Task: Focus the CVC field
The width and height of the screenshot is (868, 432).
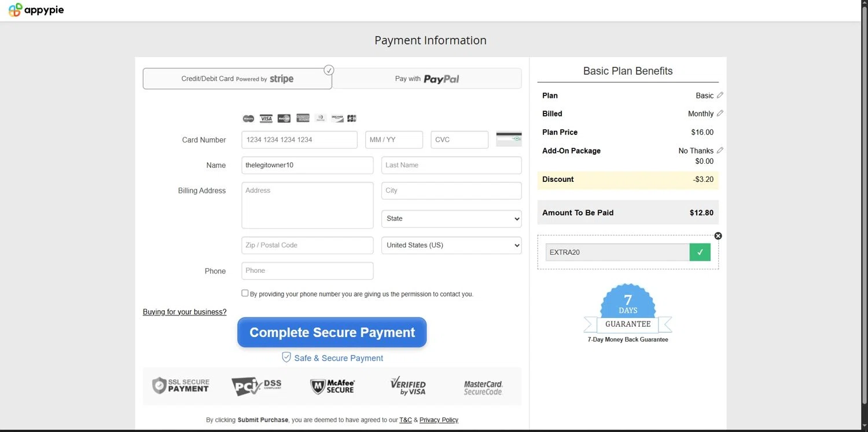Action: [x=459, y=140]
